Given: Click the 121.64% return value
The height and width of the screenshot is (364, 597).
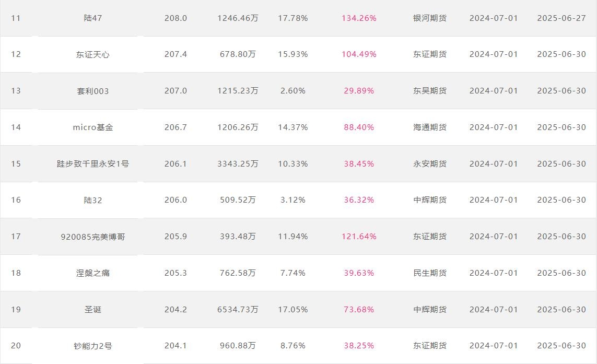Looking at the screenshot, I should coord(359,237).
